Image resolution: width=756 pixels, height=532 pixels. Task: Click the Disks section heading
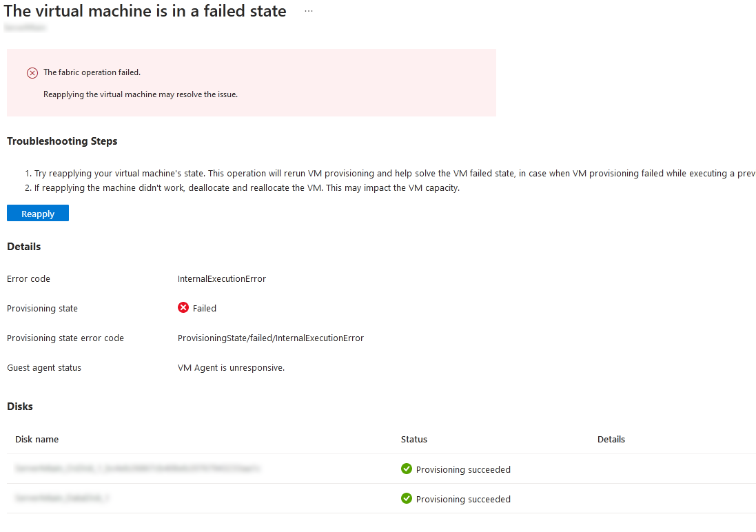[20, 406]
